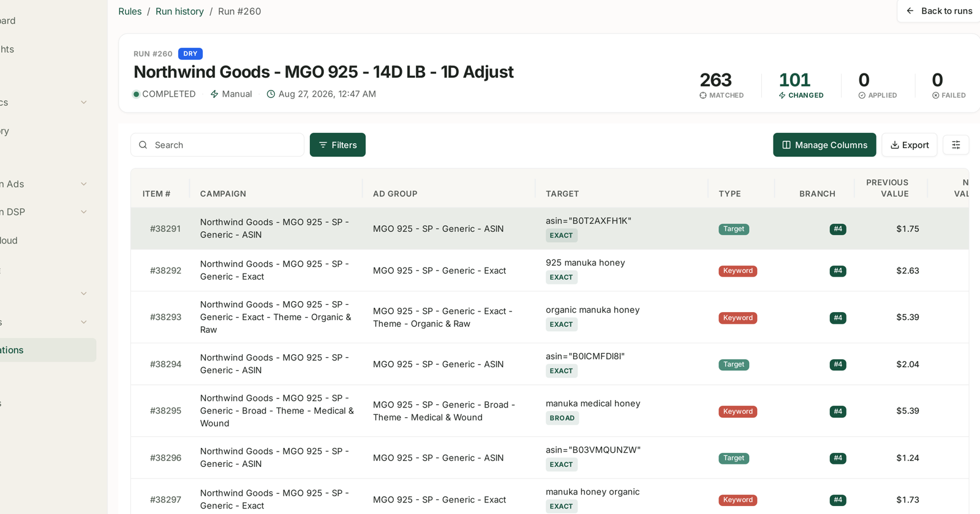980x514 pixels.
Task: Click the 0 Applied stat
Action: pos(878,85)
